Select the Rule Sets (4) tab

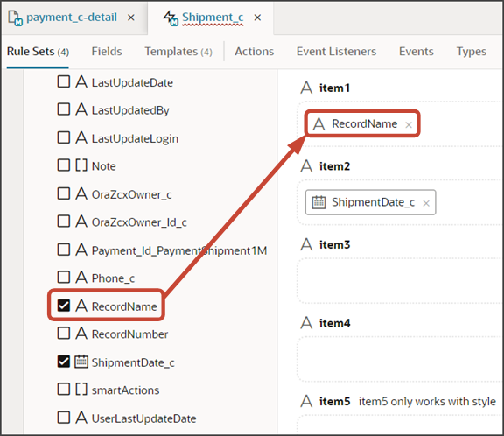click(38, 52)
